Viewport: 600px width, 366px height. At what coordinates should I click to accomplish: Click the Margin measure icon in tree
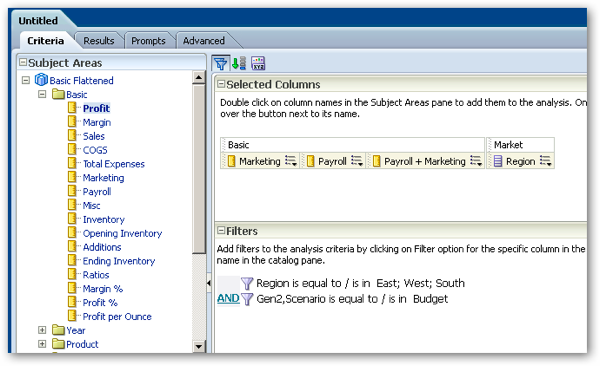[x=72, y=122]
